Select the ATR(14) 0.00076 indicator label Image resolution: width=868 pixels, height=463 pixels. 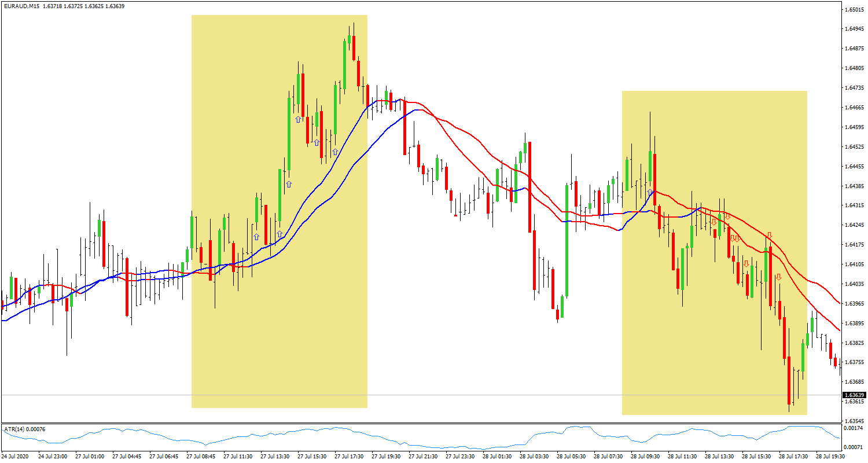(x=25, y=429)
